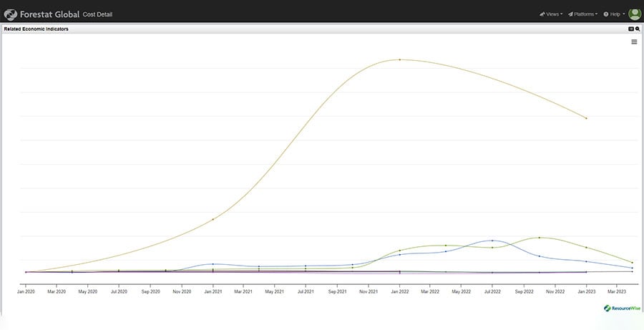Open the user profile avatar menu
This screenshot has width=644, height=330.
click(x=635, y=14)
